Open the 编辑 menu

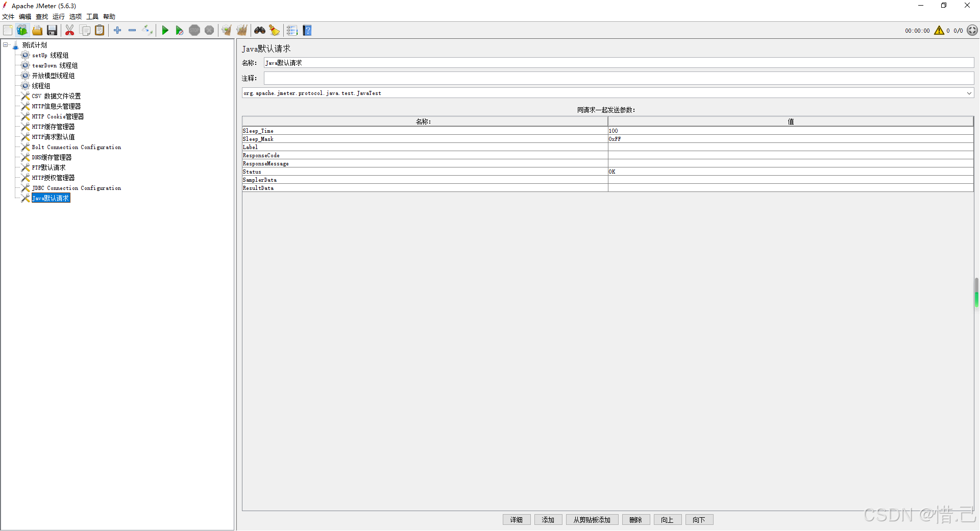tap(25, 17)
